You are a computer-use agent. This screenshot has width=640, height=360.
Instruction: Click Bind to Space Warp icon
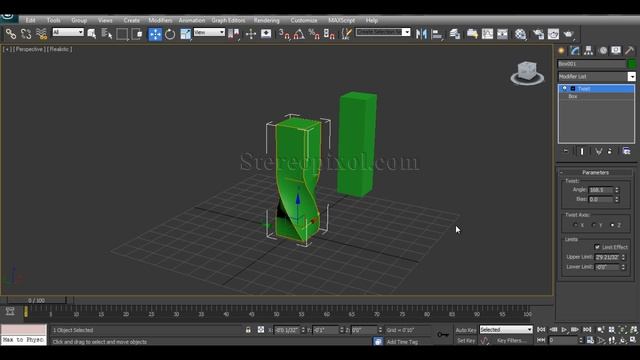(x=41, y=34)
